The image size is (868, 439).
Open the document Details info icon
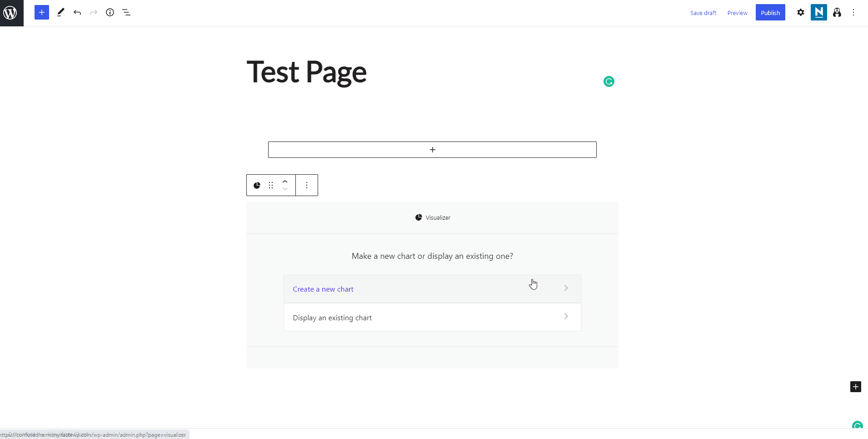point(110,13)
